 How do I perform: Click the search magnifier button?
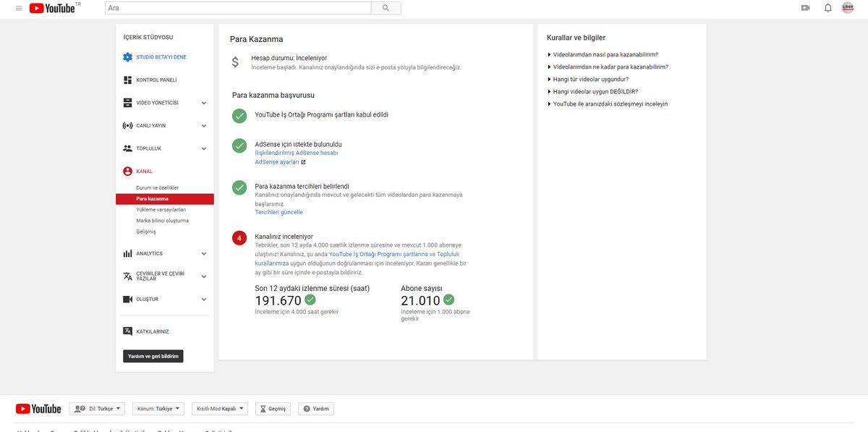click(386, 8)
